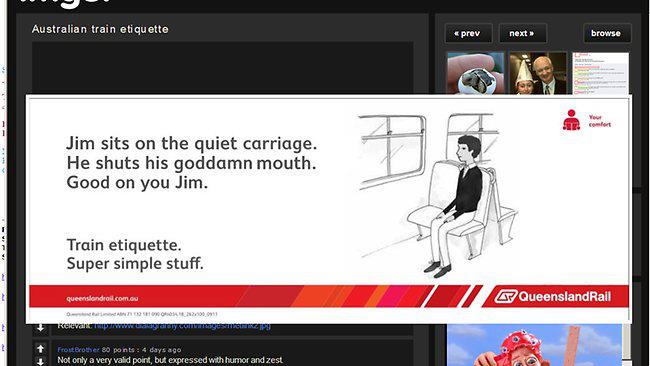Click the down arrow beside the Relevant comment
The image size is (650, 366).
pyautogui.click(x=41, y=327)
